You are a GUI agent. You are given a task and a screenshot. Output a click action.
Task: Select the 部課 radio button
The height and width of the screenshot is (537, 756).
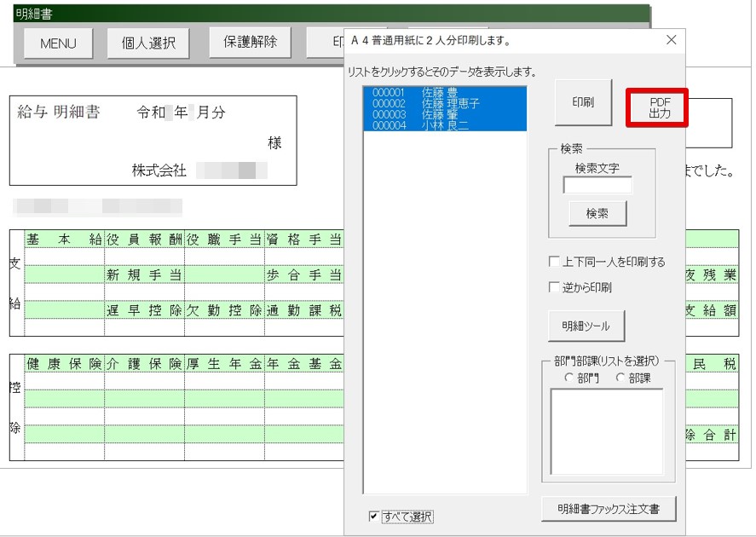click(621, 376)
